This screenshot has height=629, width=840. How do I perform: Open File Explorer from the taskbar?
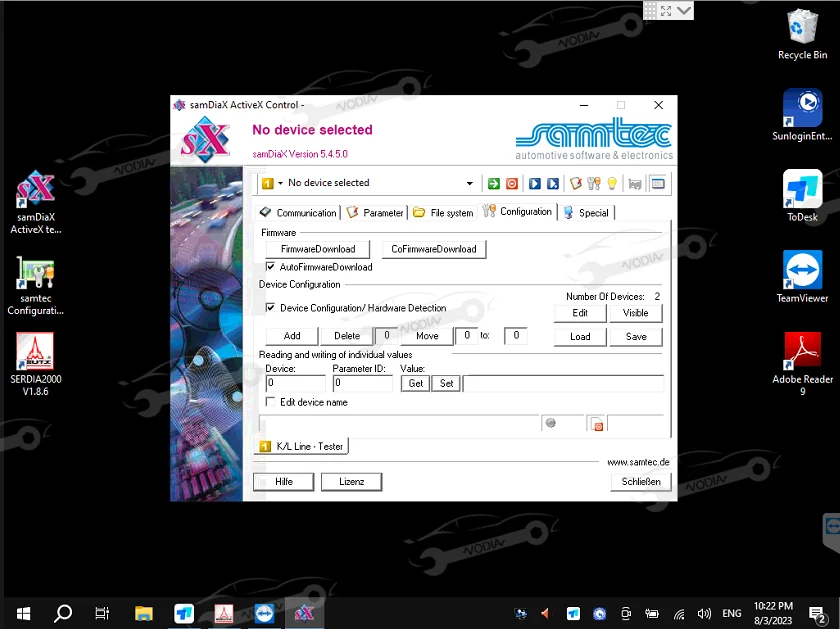144,613
